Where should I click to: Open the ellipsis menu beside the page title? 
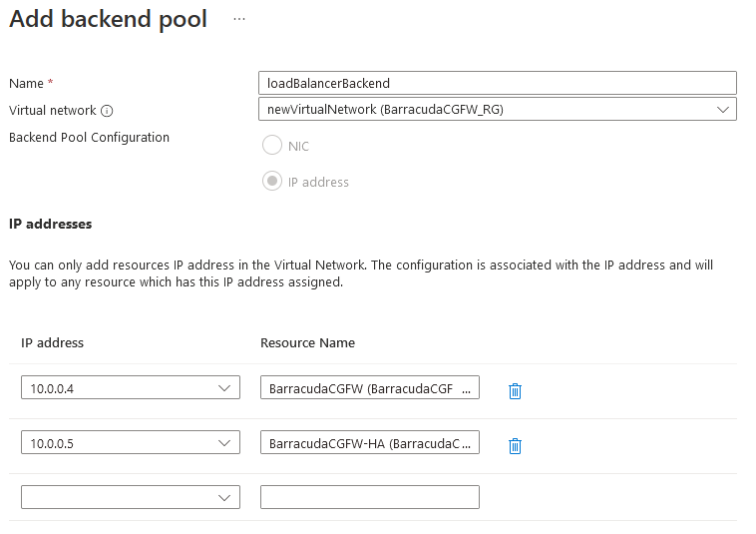coord(239,19)
